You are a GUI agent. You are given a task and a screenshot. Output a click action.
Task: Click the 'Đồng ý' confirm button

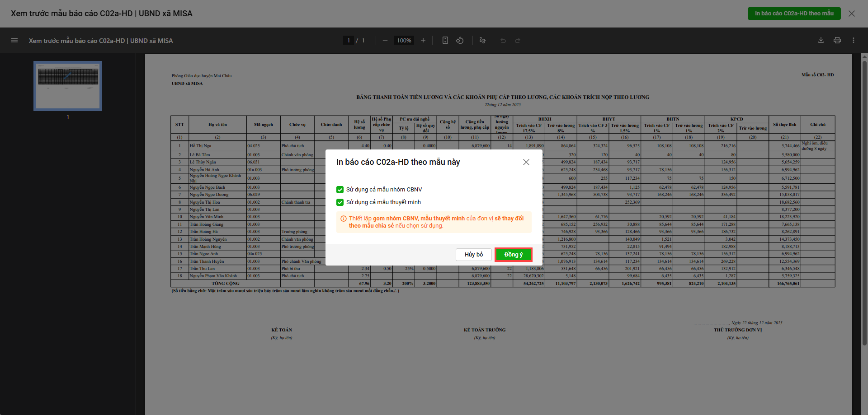(x=513, y=255)
